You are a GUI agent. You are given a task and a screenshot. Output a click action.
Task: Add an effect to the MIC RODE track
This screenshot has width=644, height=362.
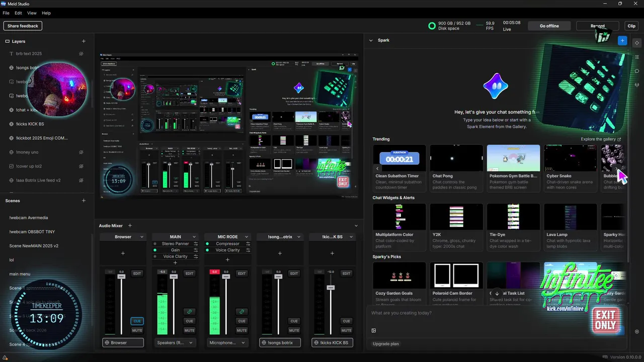(x=227, y=259)
